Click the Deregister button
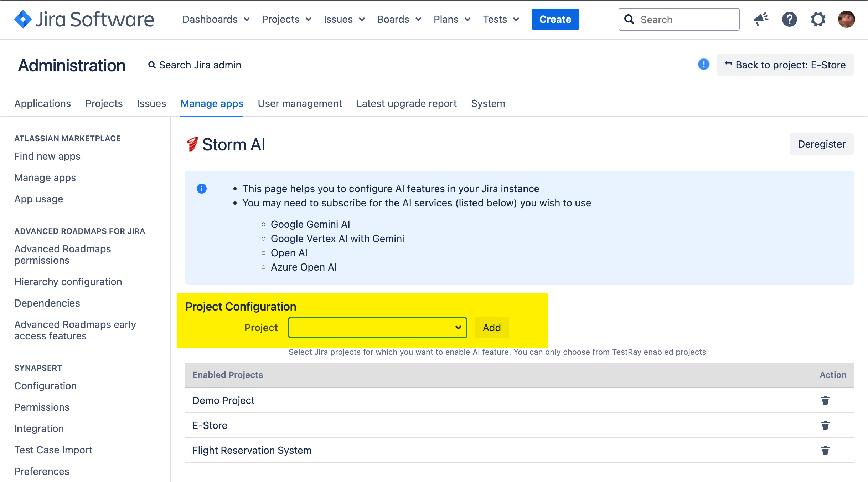 click(821, 144)
